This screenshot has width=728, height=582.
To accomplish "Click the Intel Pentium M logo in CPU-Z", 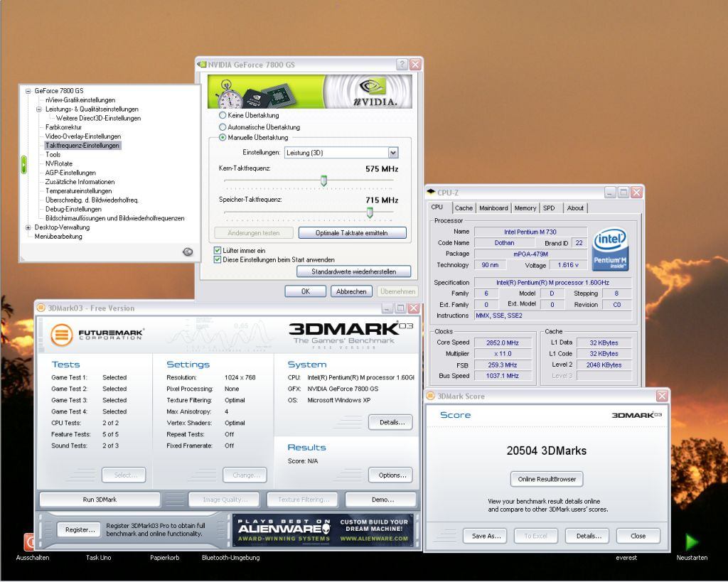I will 610,249.
